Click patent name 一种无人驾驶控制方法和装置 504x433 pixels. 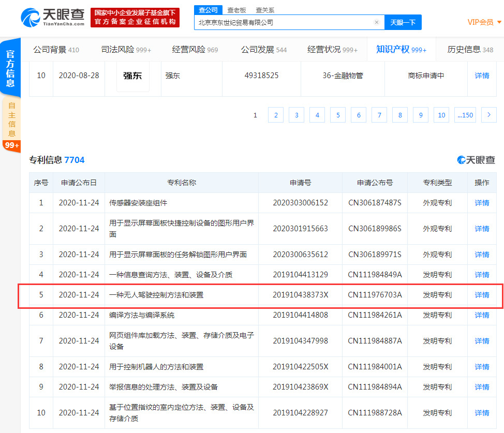[156, 295]
